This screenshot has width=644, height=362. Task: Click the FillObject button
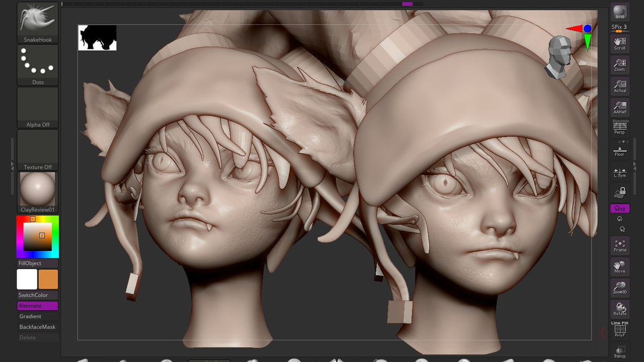click(x=38, y=263)
